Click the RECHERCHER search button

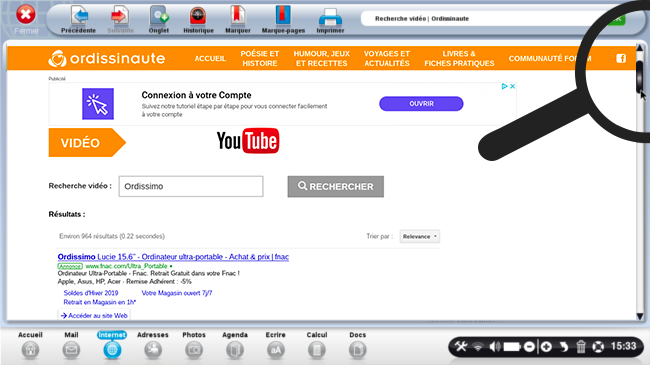coord(336,187)
